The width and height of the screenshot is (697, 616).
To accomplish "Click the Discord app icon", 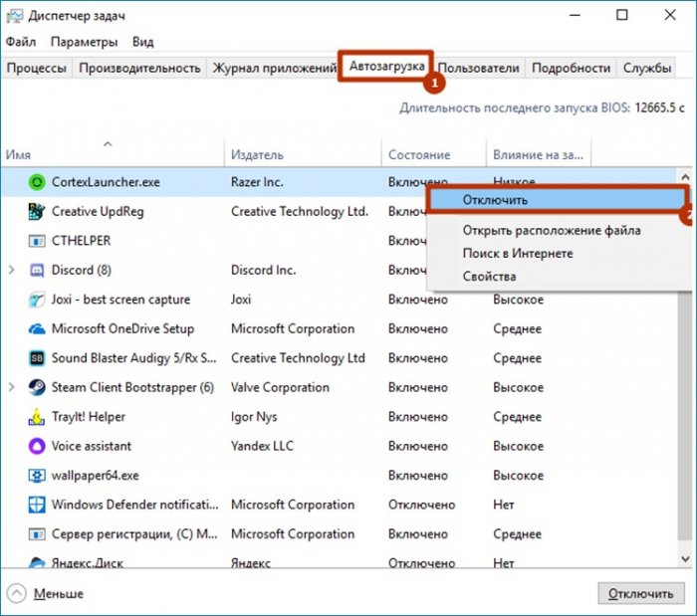I will click(x=37, y=270).
